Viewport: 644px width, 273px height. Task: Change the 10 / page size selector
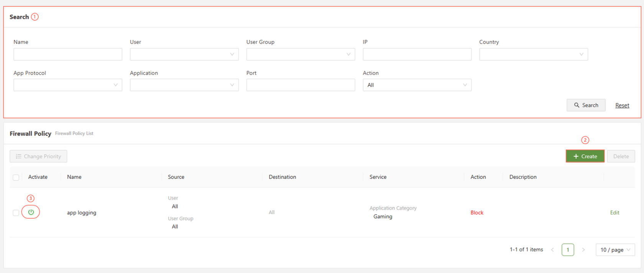click(x=615, y=250)
